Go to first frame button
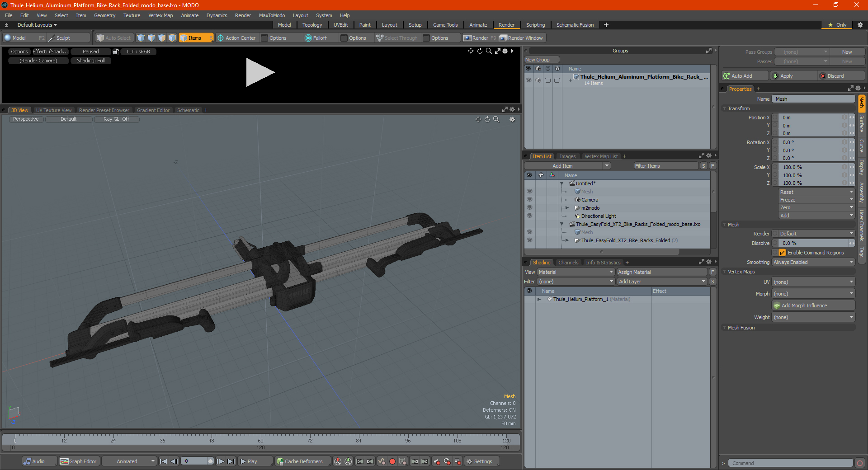868x470 pixels. point(164,461)
